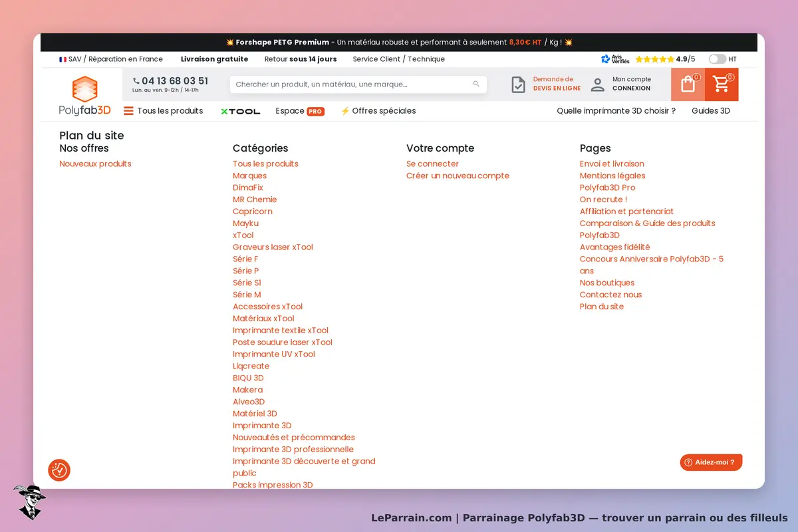Open Espace PRO menu item
This screenshot has width=798, height=532.
300,111
